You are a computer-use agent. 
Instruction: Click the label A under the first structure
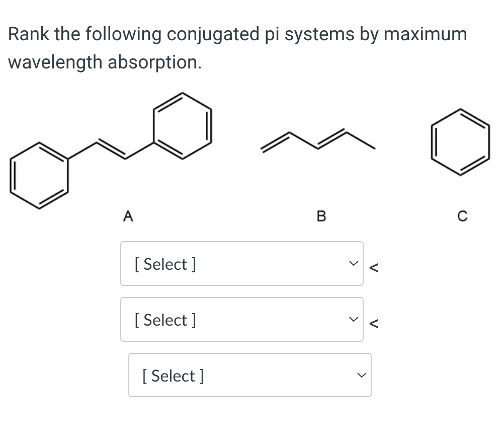[128, 216]
